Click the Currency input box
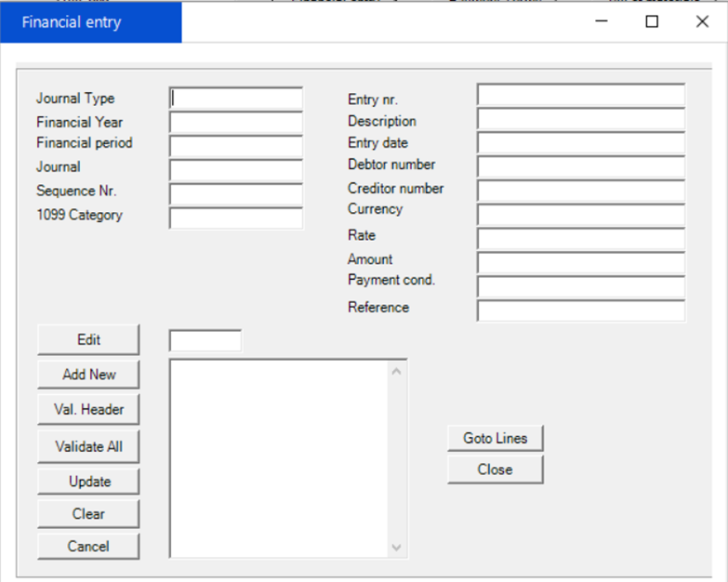Image resolution: width=728 pixels, height=582 pixels. pyautogui.click(x=581, y=216)
